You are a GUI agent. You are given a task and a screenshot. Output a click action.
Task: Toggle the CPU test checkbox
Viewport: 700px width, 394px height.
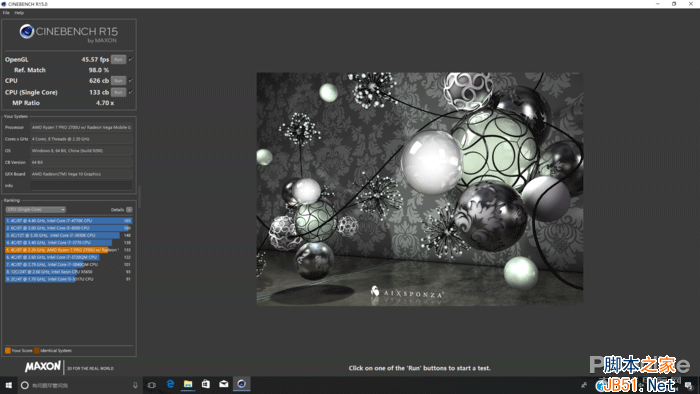(131, 81)
